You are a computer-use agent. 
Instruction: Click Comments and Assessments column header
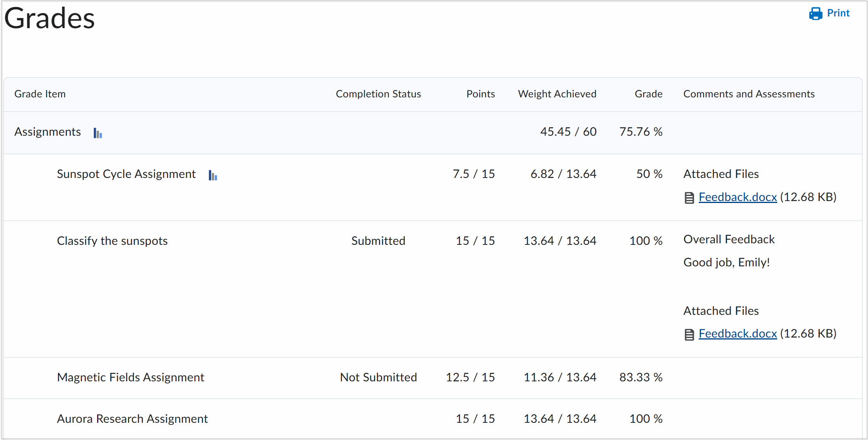(x=749, y=94)
